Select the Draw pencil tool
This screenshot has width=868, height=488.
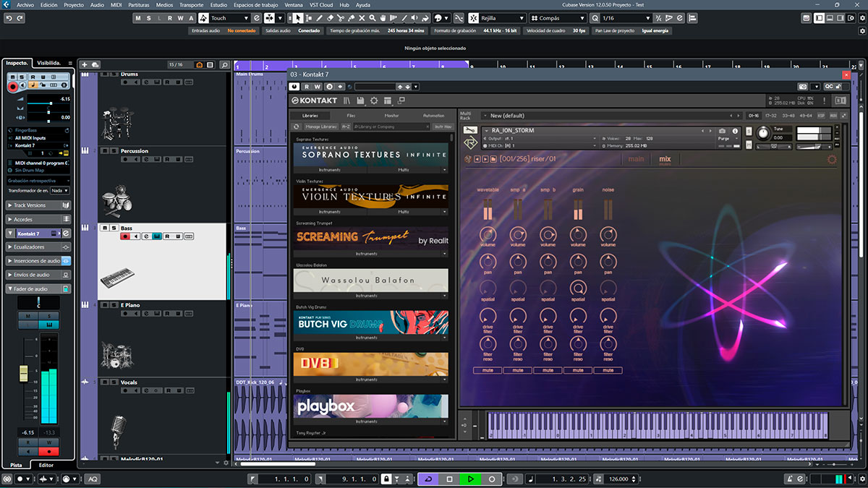coord(319,18)
